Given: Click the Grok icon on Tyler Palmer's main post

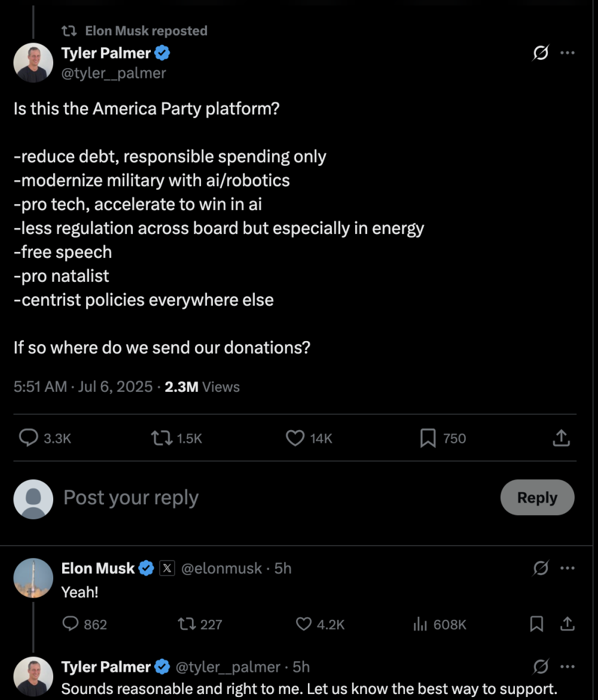Looking at the screenshot, I should (541, 53).
